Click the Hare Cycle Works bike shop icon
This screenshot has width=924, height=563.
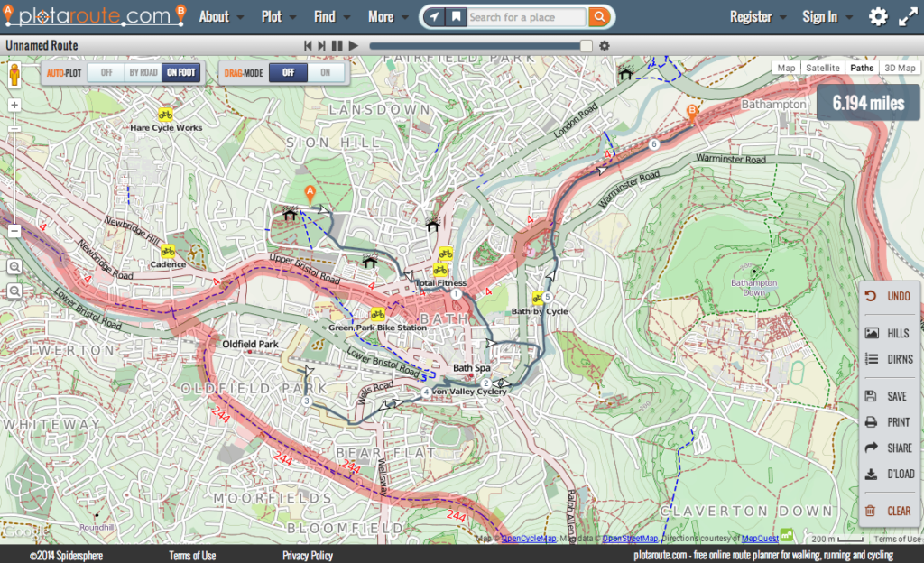pos(166,115)
